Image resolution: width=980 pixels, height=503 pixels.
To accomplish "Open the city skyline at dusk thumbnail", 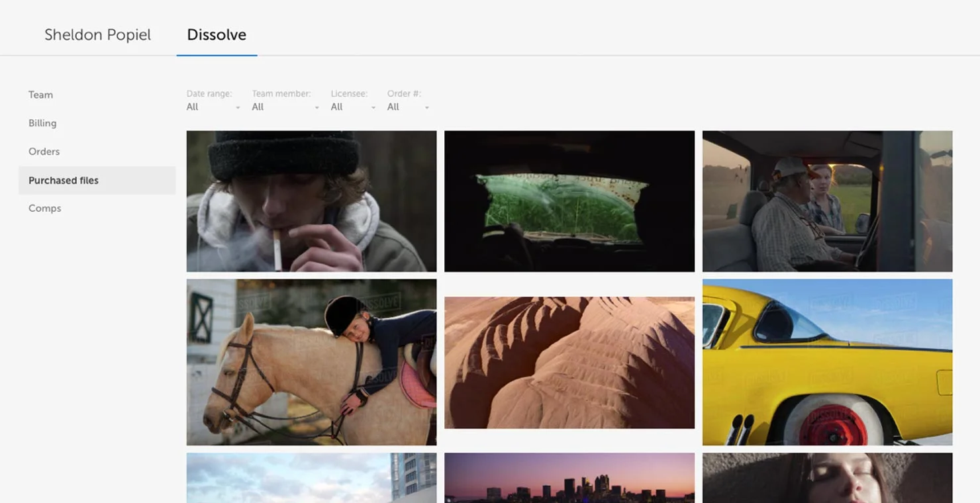I will tap(569, 478).
